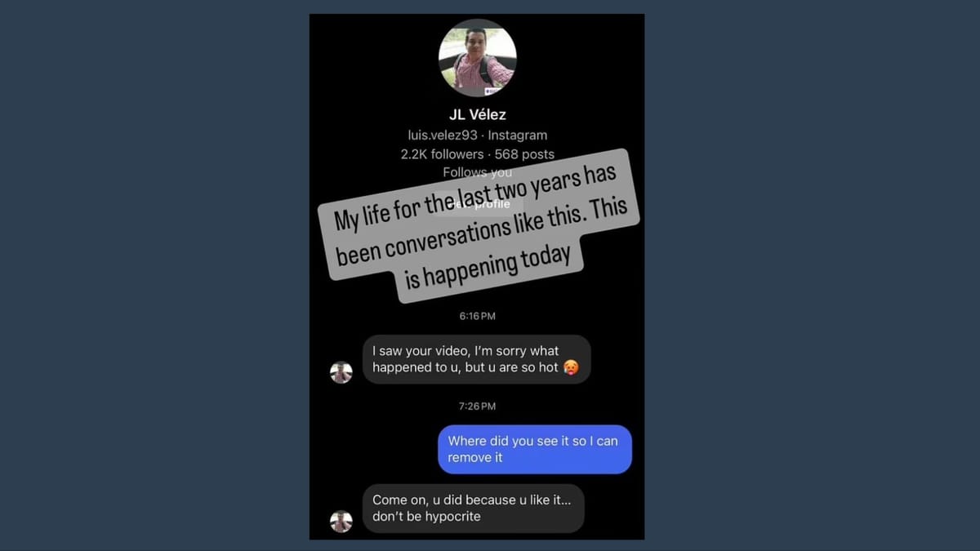
Task: Click the gray caption sticker about the last two years
Action: 483,226
